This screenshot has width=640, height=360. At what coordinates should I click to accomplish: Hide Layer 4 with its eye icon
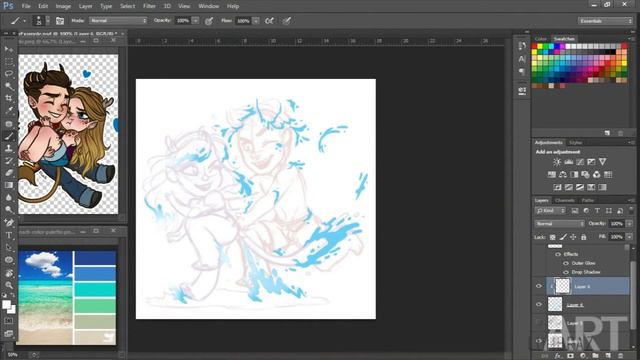[x=539, y=304]
